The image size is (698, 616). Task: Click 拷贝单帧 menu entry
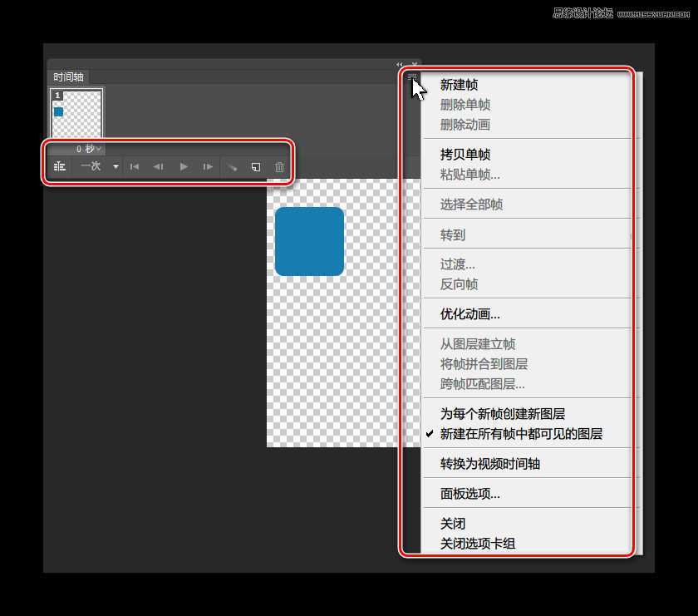[x=464, y=154]
